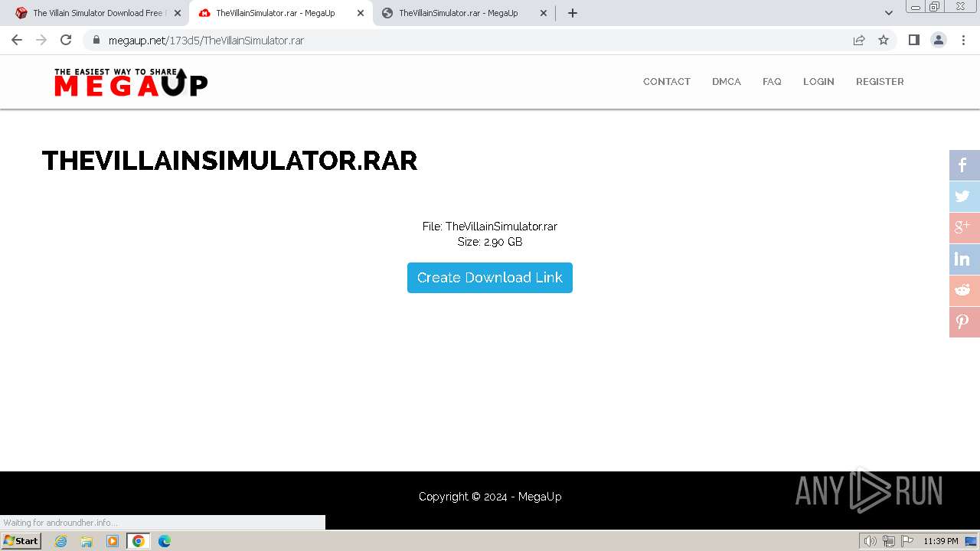Open File Explorer from taskbar
The image size is (980, 551).
87,541
